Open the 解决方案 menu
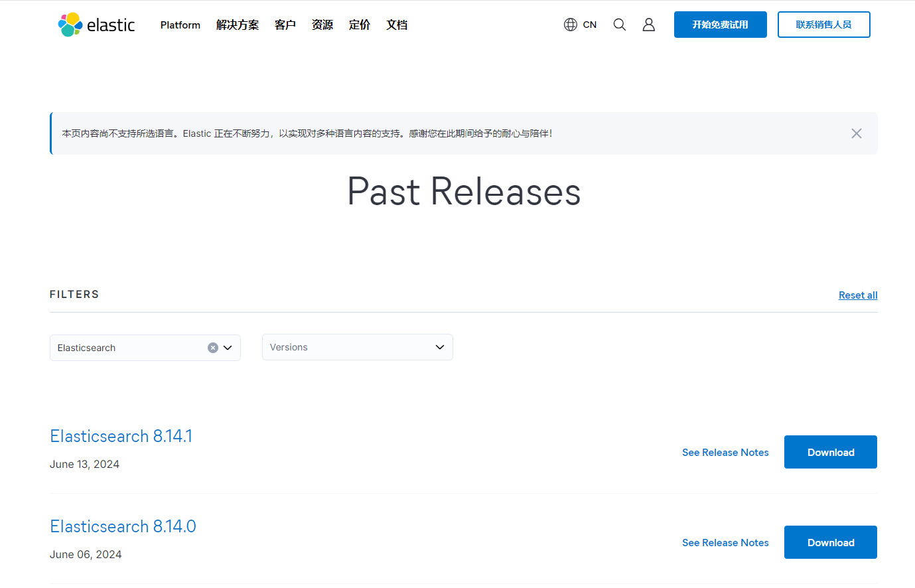 (x=238, y=25)
